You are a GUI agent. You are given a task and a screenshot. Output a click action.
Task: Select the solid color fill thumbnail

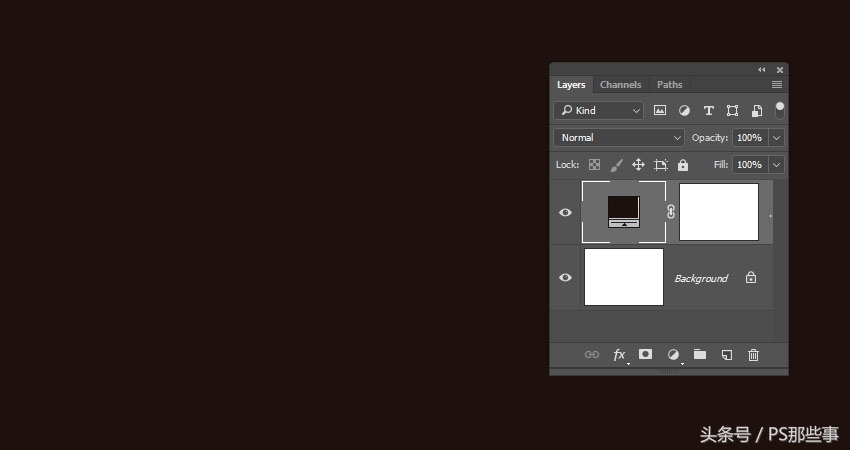coord(624,212)
